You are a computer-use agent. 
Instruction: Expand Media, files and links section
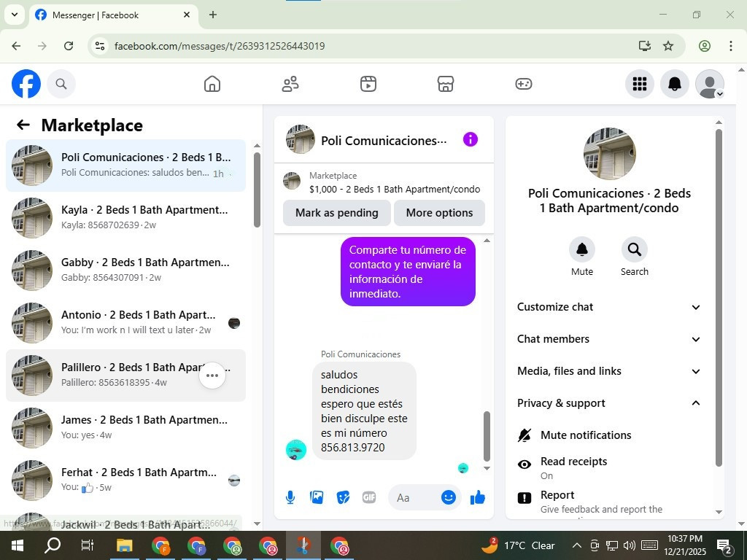tap(609, 371)
